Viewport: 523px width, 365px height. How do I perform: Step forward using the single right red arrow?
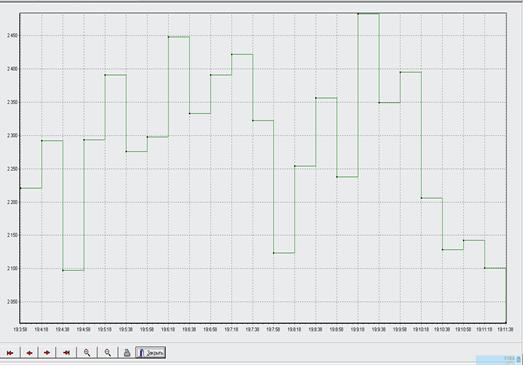(47, 353)
